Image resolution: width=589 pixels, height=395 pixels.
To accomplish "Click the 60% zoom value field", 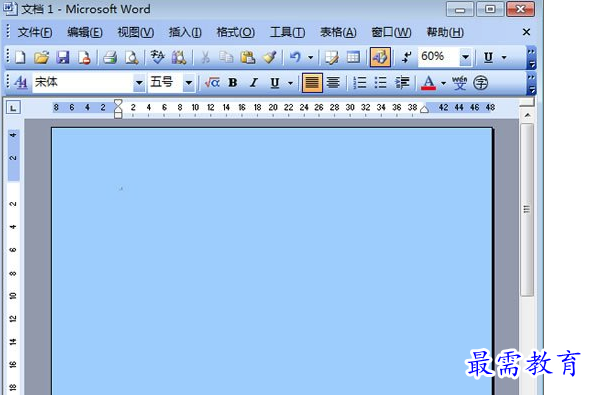I will click(x=438, y=57).
